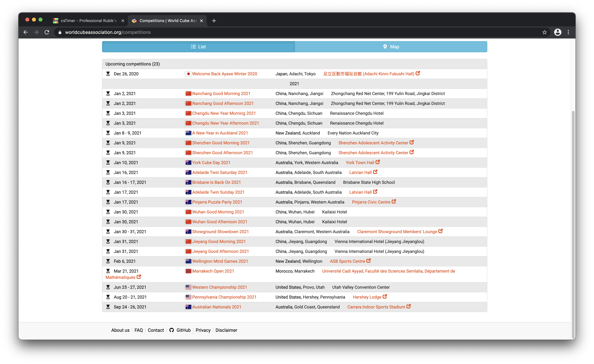Close the Competitions browser tab
This screenshot has height=364, width=594.
[x=202, y=21]
